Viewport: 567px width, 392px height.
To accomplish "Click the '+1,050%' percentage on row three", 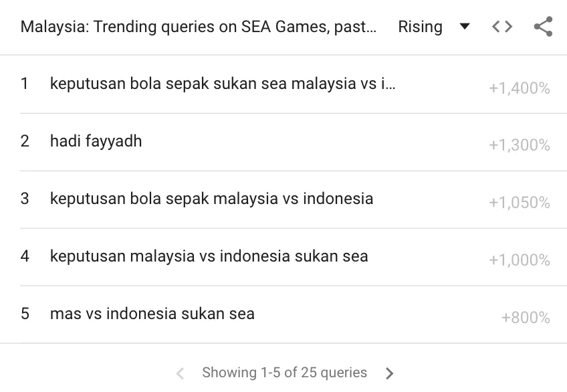I will [520, 203].
